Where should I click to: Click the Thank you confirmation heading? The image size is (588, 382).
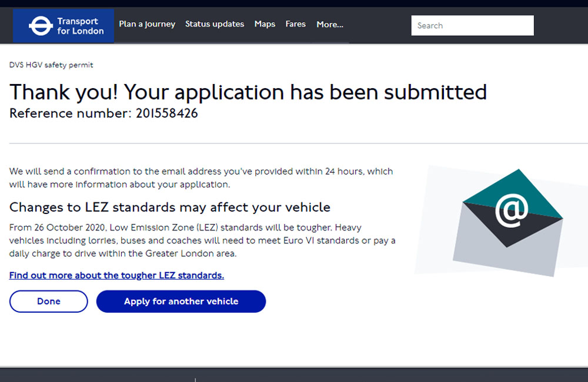pyautogui.click(x=248, y=92)
